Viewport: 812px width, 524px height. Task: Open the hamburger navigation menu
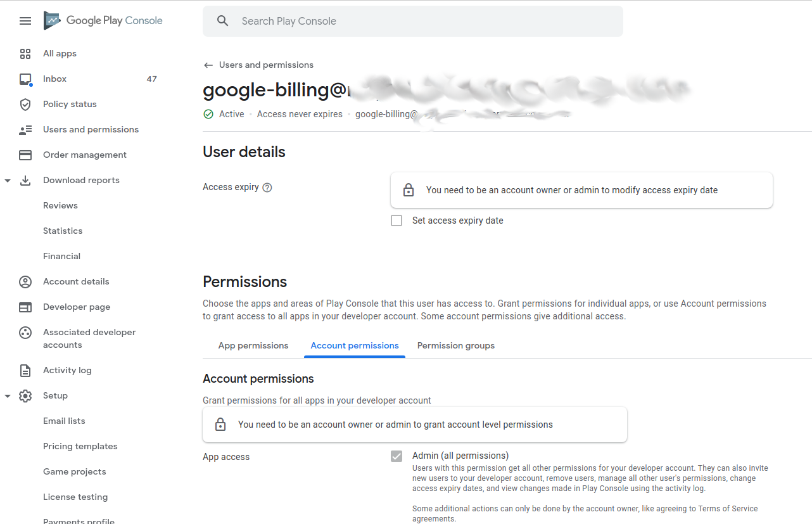pos(25,21)
